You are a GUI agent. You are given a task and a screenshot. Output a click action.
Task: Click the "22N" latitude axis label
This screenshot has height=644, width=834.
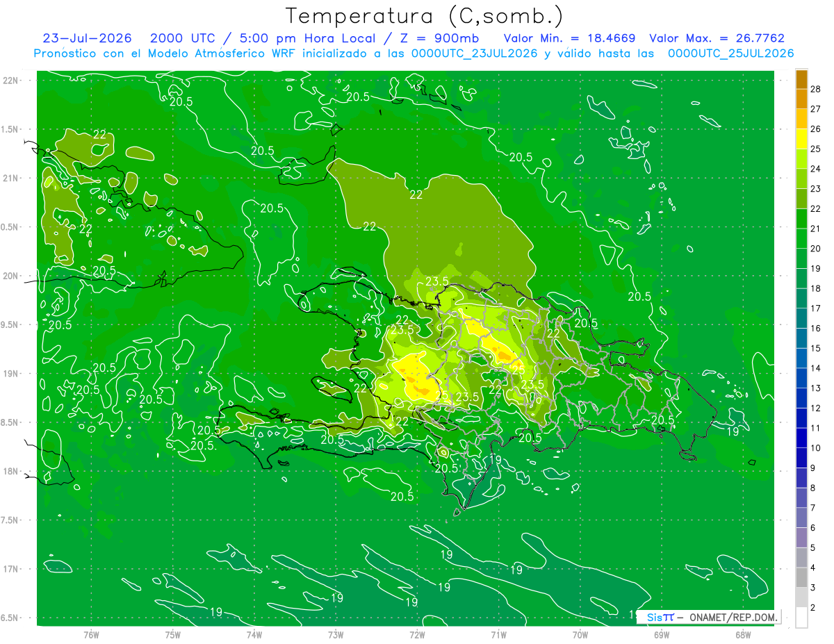tap(10, 81)
